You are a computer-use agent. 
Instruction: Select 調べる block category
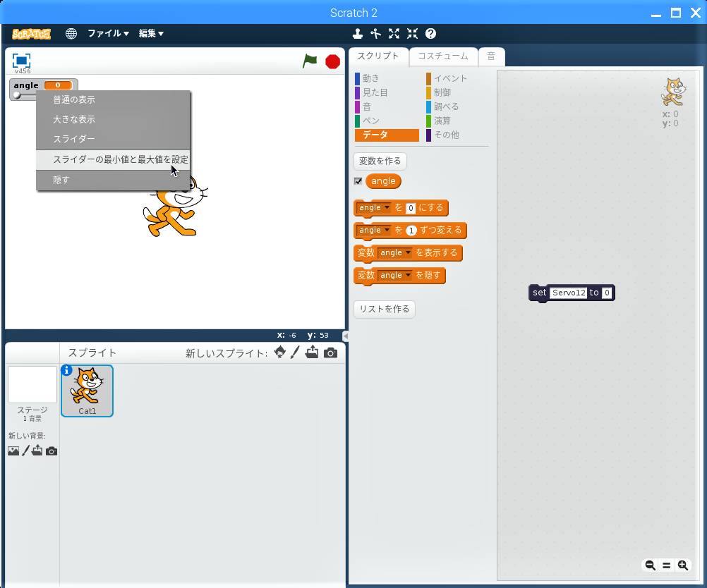(x=457, y=106)
